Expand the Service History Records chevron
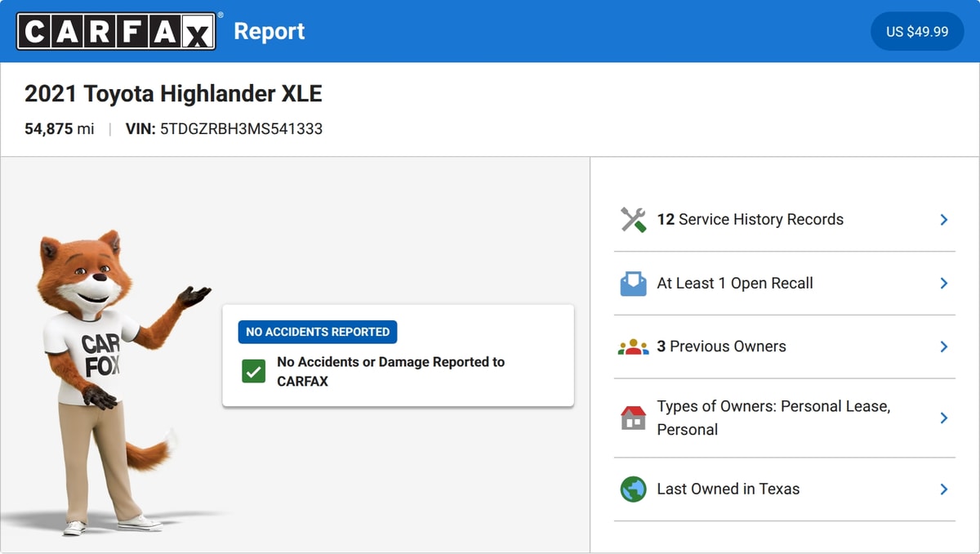The image size is (980, 554). pos(943,220)
